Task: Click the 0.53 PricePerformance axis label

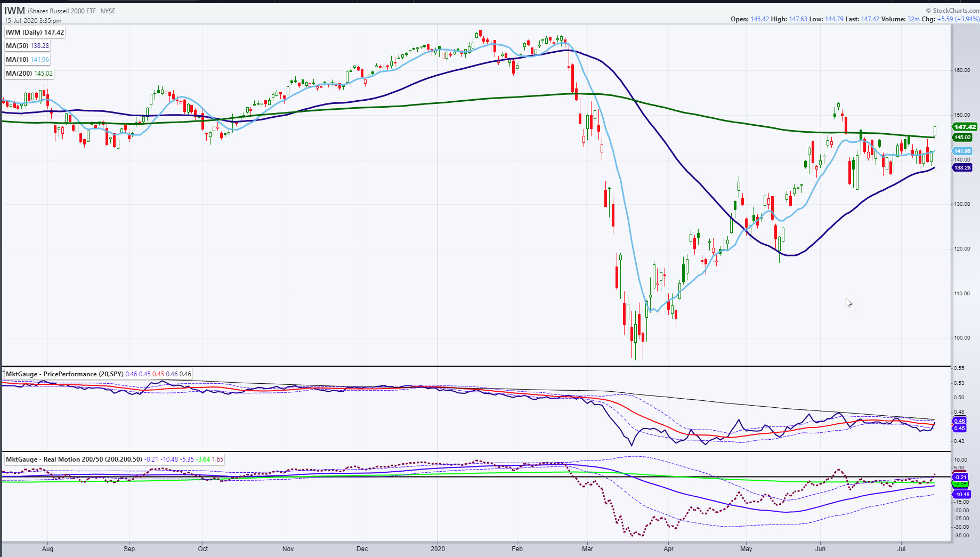Action: pos(959,383)
